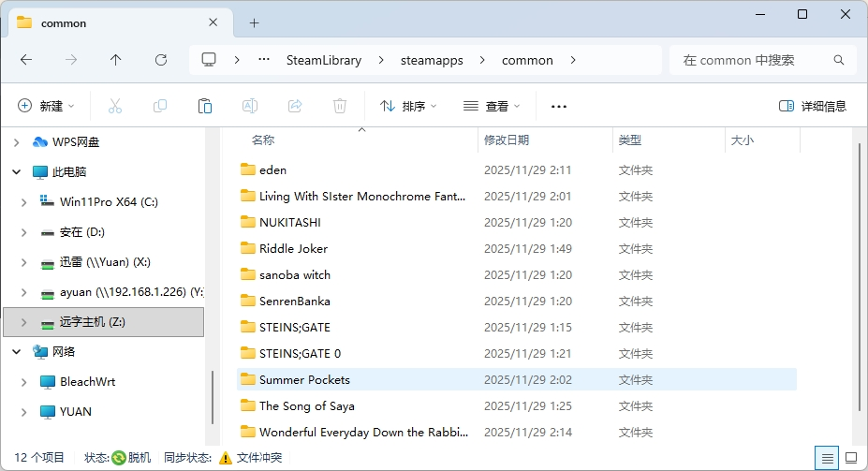This screenshot has width=868, height=471.
Task: Click the Paste clipboard icon
Action: click(x=205, y=106)
